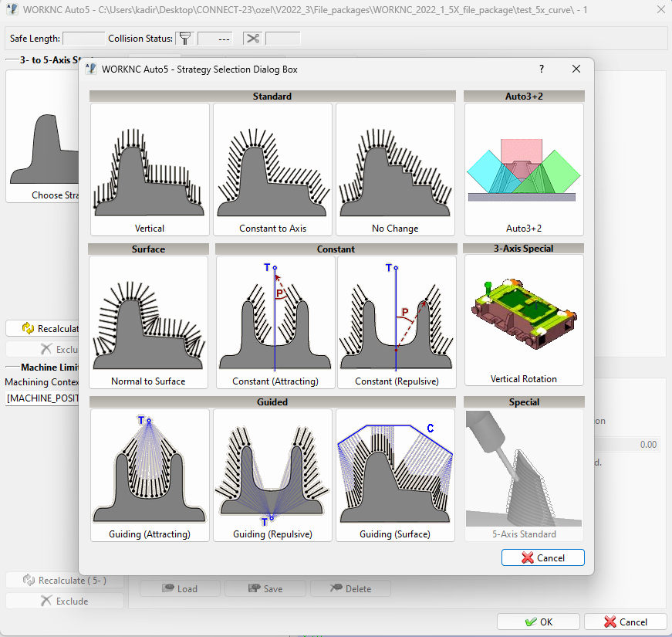Confirm with OK in main window
672x637 pixels.
[x=539, y=622]
